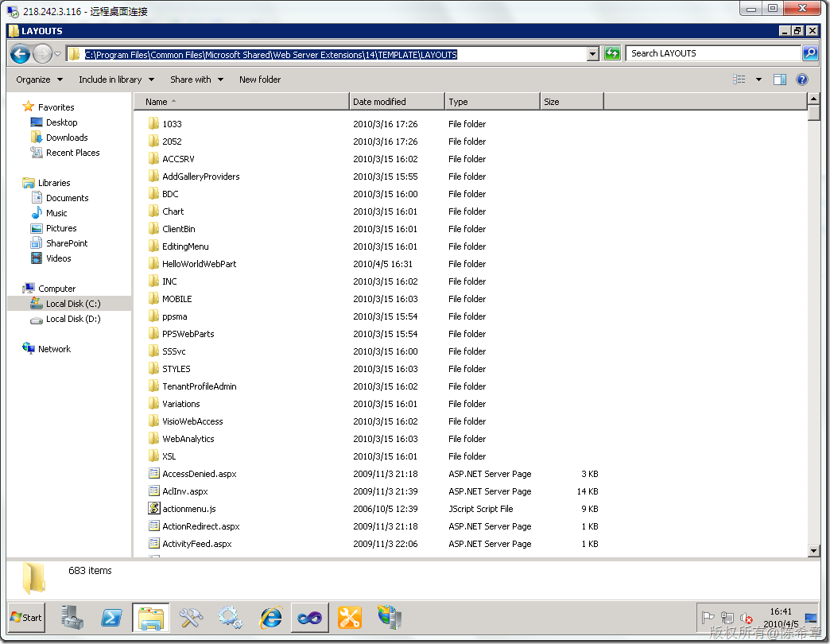The image size is (830, 644).
Task: Select the Chart folder
Action: [173, 211]
